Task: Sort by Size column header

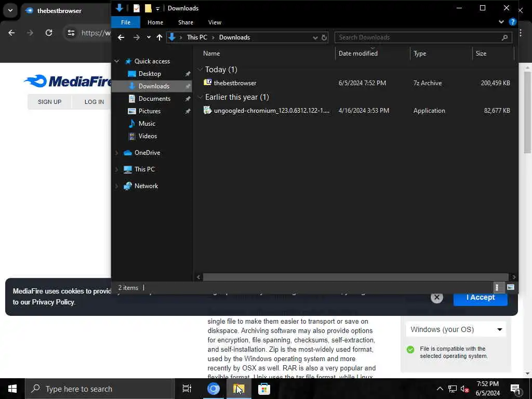Action: tap(481, 54)
